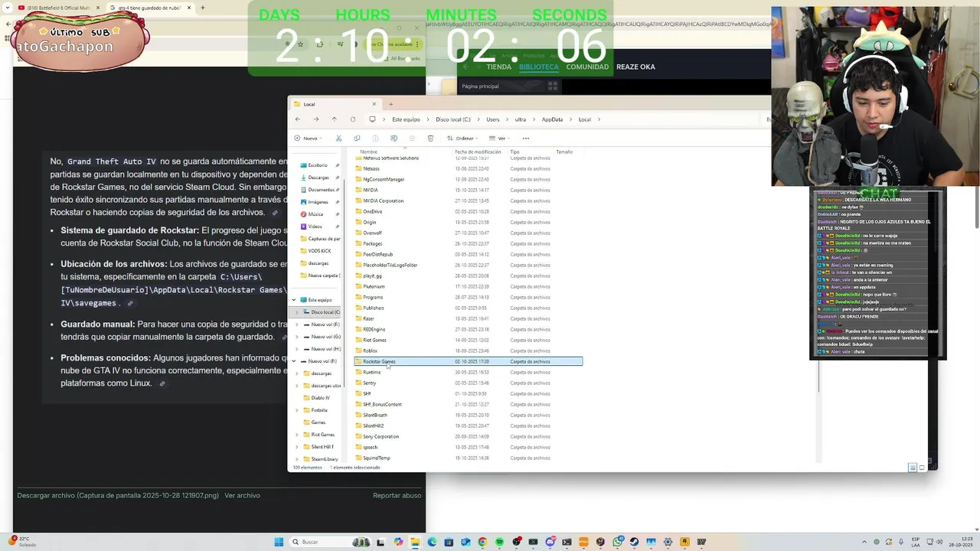
Task: Open the Settings gear in the taskbar
Action: 668,542
